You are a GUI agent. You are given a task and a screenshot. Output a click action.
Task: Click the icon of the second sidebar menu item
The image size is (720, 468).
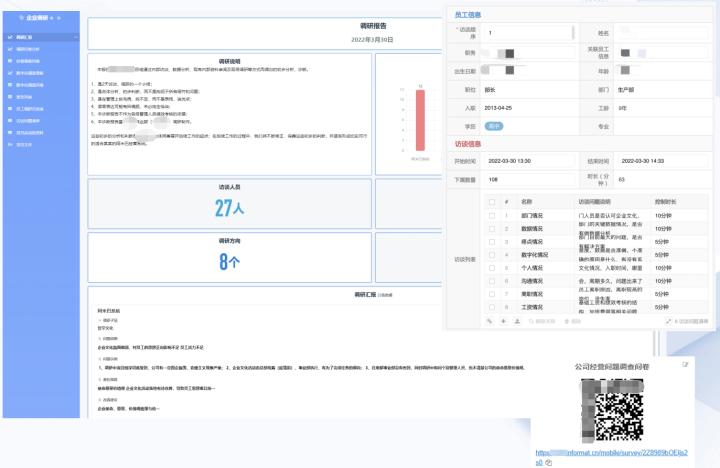click(x=10, y=47)
